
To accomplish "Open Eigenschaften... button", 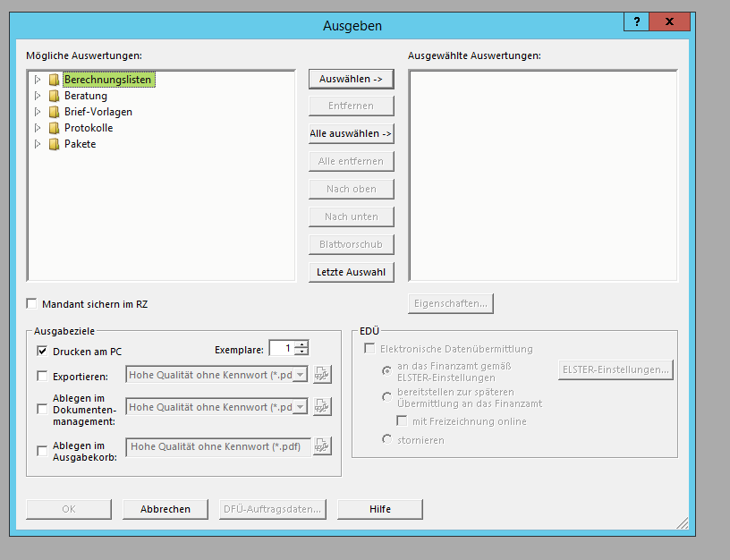I will [x=450, y=303].
